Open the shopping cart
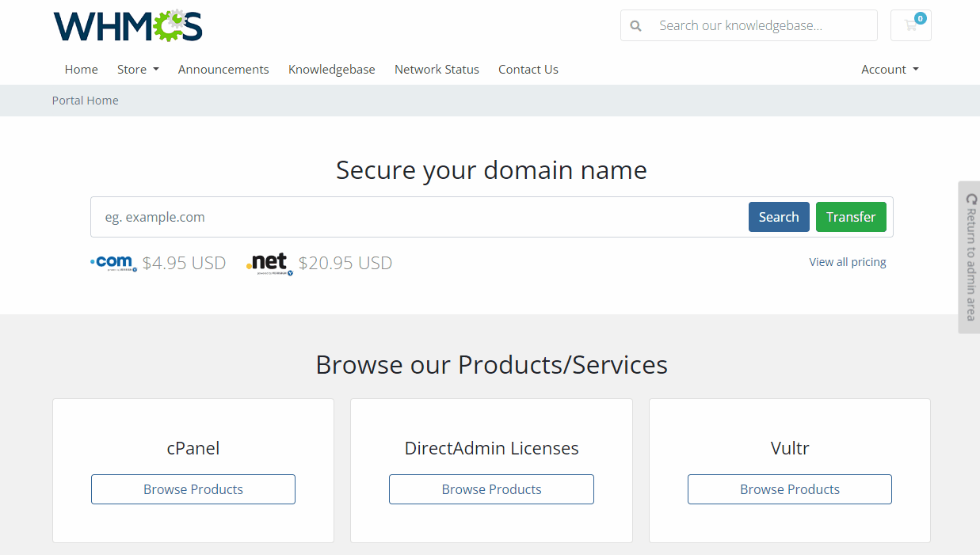The width and height of the screenshot is (980, 555). click(x=910, y=25)
